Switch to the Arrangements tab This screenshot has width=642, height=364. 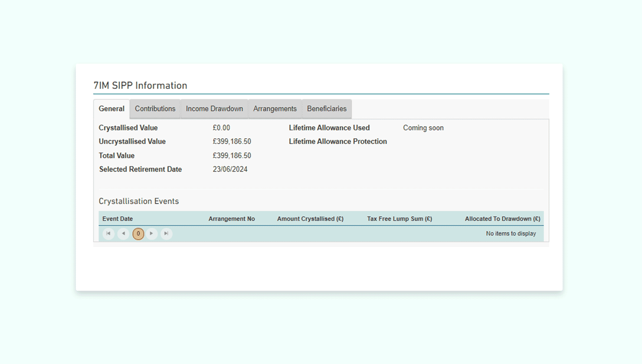point(275,109)
